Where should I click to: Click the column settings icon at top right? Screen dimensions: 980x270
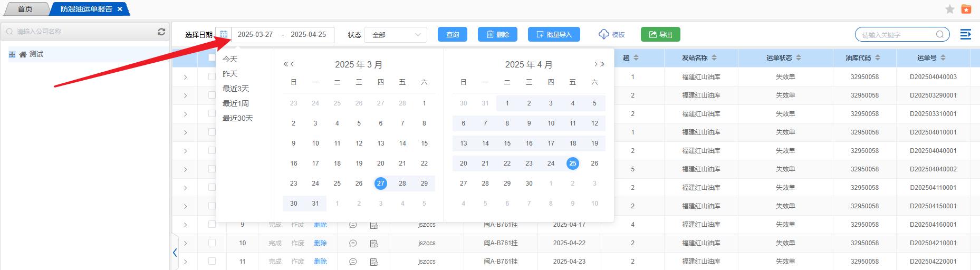point(965,34)
